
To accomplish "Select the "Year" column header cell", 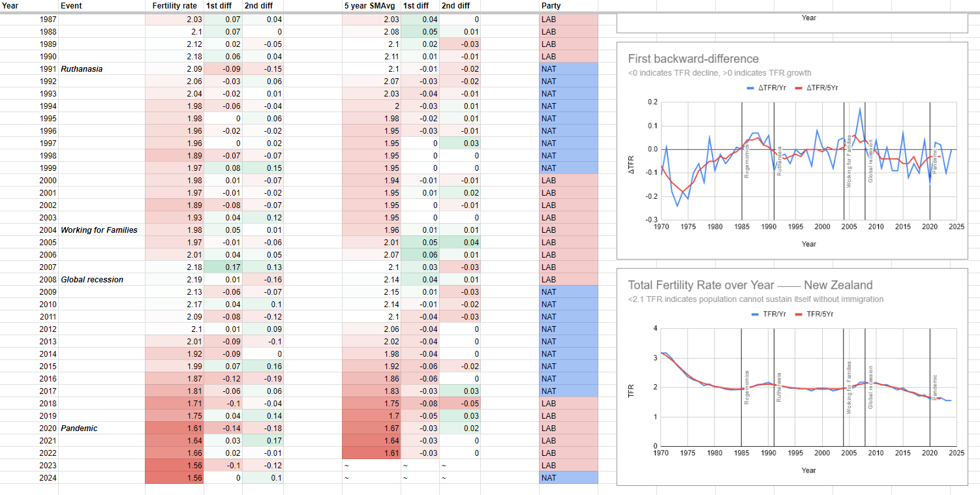I will 29,6.
